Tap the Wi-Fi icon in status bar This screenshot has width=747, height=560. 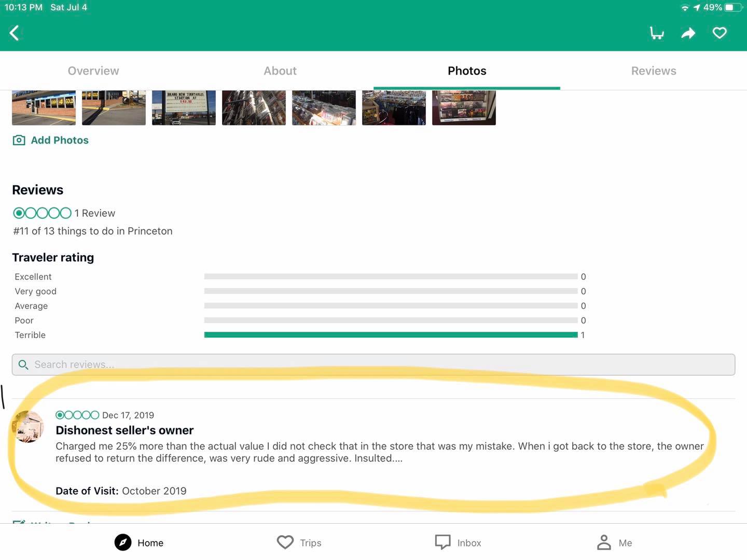[x=685, y=8]
